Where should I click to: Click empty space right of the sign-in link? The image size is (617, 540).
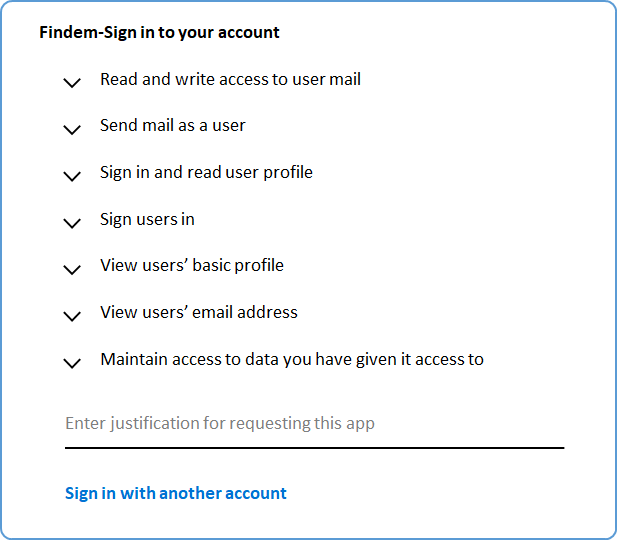point(440,493)
